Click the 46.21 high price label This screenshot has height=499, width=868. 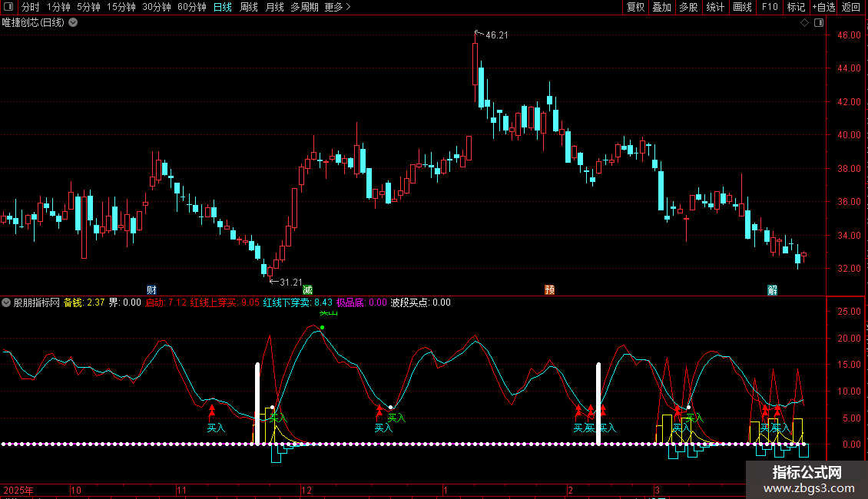click(x=496, y=35)
